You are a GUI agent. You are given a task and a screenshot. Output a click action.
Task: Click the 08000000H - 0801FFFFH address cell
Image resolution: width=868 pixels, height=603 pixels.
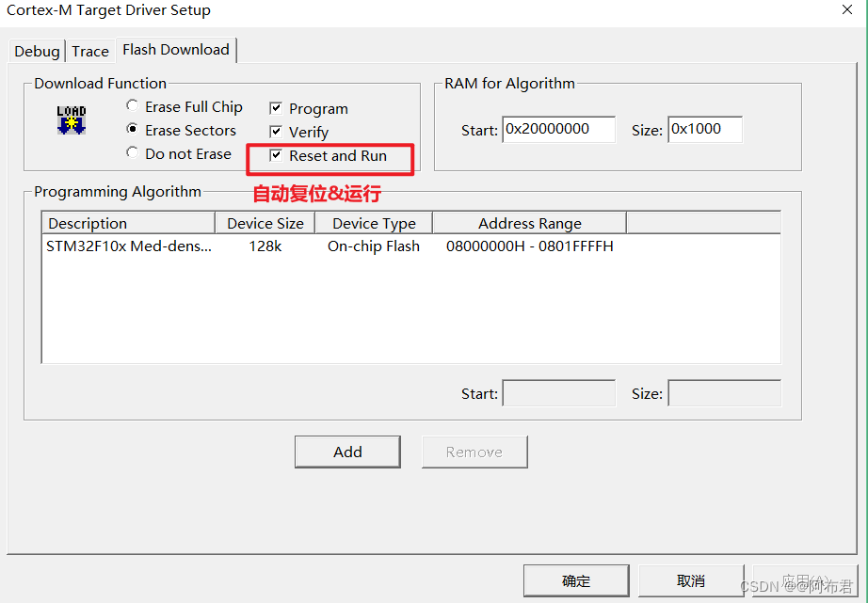point(530,246)
